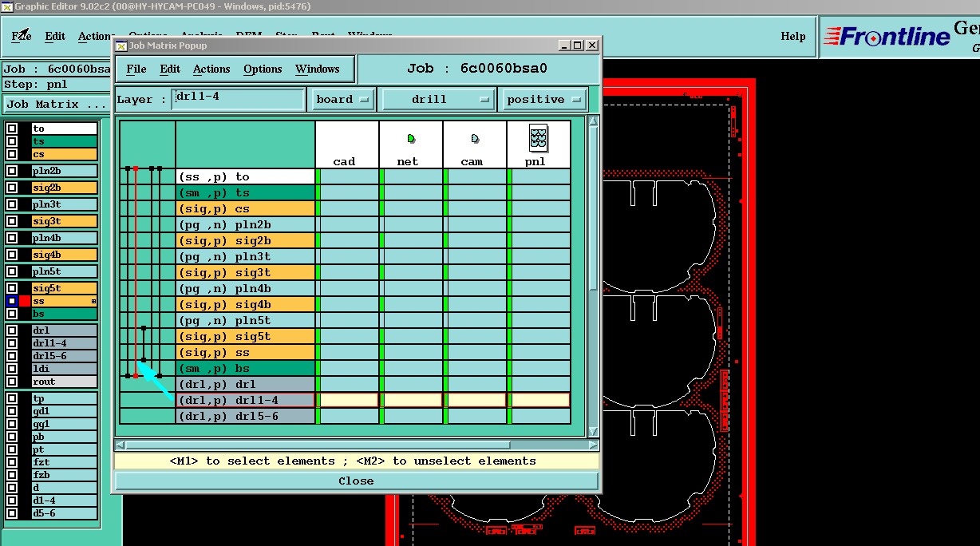Select layer drl5-6 in the layer list
This screenshot has height=546, width=980.
65,356
